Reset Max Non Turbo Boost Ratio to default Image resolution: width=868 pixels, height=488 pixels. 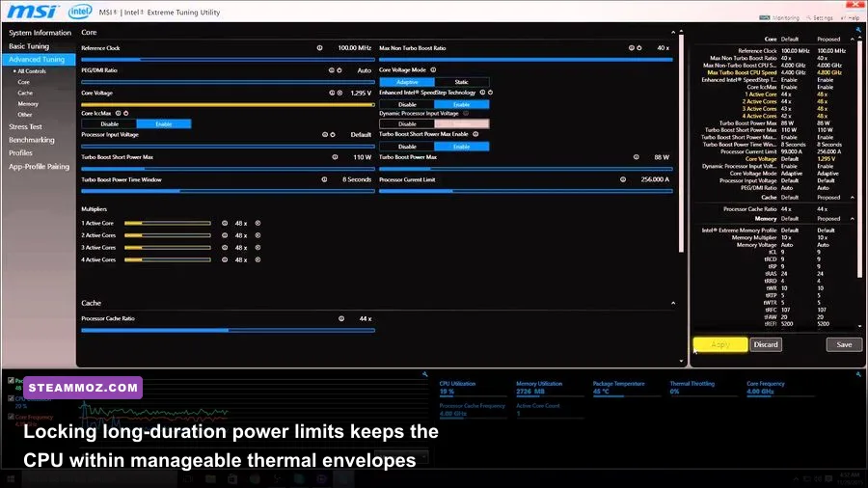click(x=639, y=48)
